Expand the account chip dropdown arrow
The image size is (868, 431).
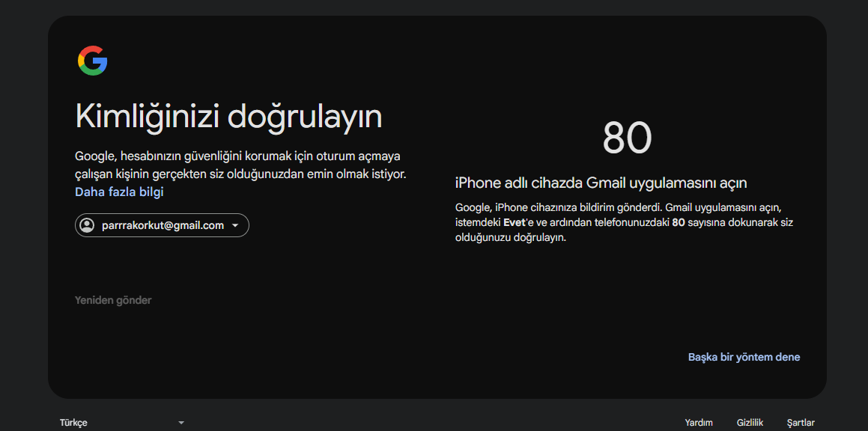tap(235, 226)
